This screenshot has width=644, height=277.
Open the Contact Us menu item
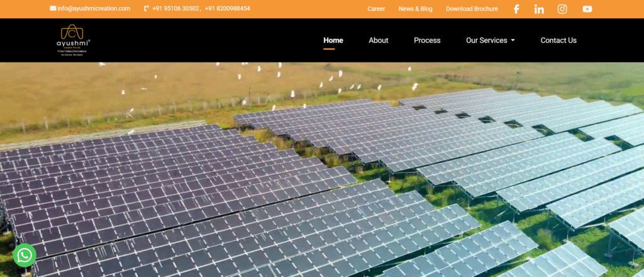coord(558,40)
